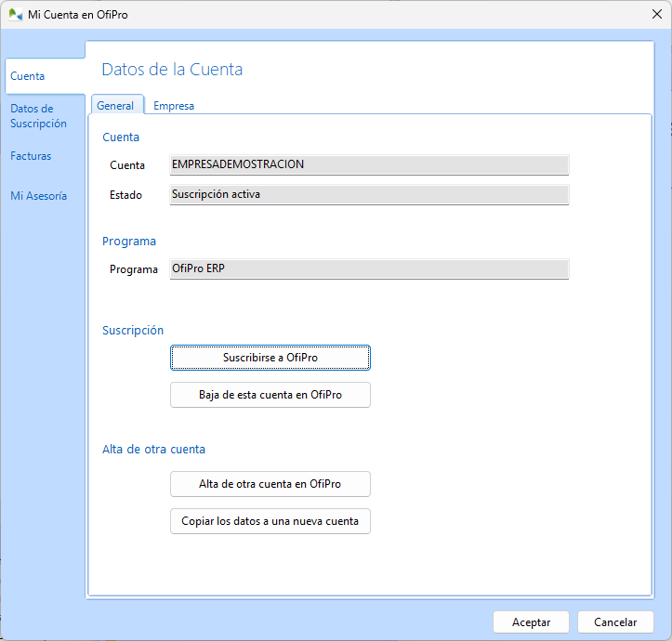Click Baja de esta cuenta en OfiPro
Viewport: 672px width, 641px height.
tap(270, 395)
